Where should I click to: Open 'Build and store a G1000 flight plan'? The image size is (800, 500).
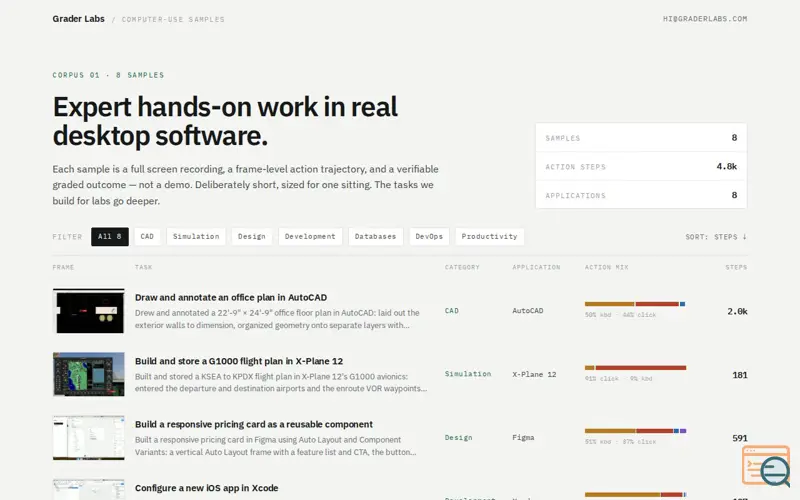point(239,361)
